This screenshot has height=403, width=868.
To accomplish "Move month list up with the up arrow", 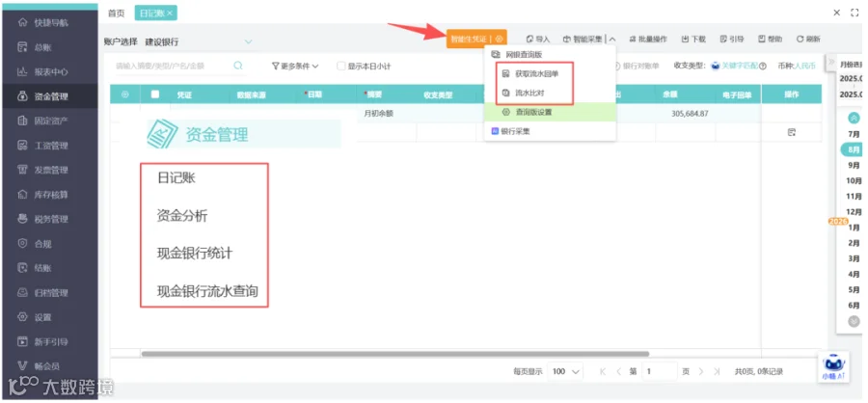I will pos(854,118).
